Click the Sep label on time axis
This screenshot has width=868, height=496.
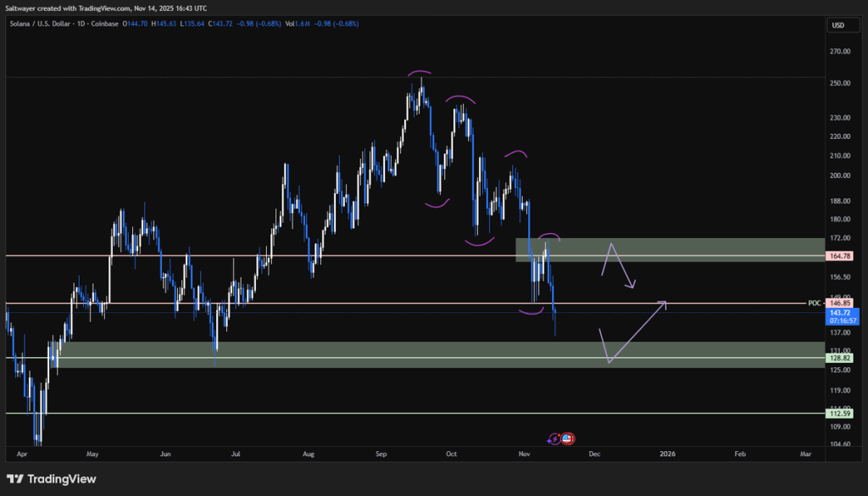[383, 454]
